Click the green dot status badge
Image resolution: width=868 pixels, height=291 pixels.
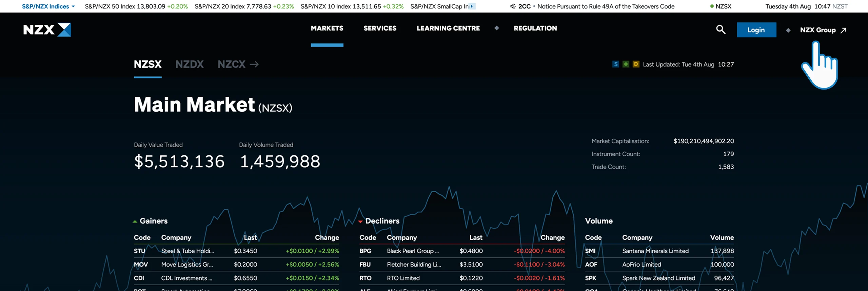(626, 64)
